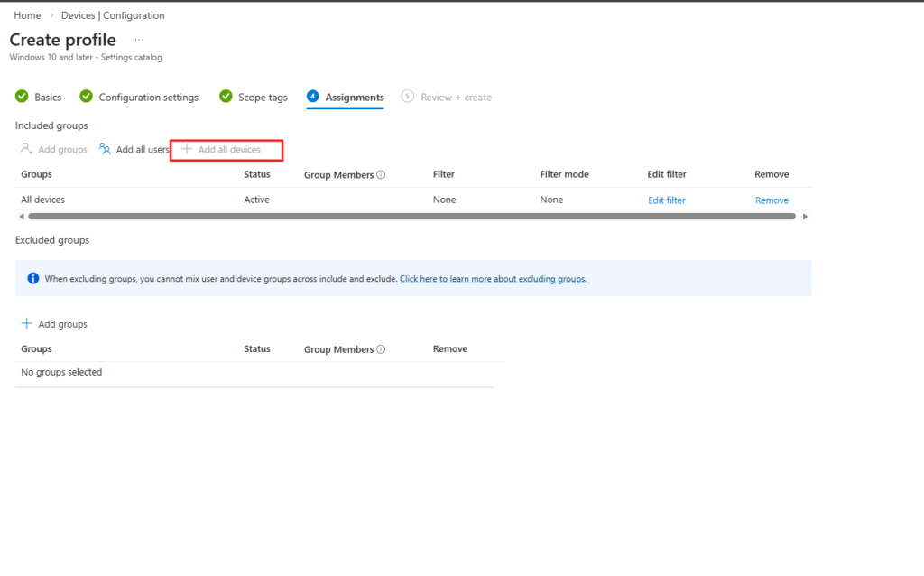Click the right arrow of the horizontal scrollbar

[805, 217]
